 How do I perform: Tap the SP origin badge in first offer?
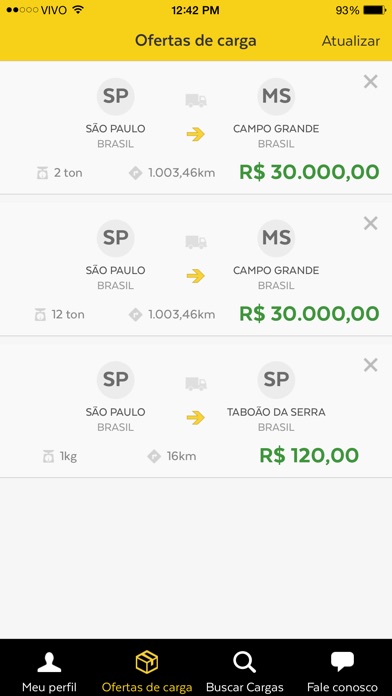(115, 96)
